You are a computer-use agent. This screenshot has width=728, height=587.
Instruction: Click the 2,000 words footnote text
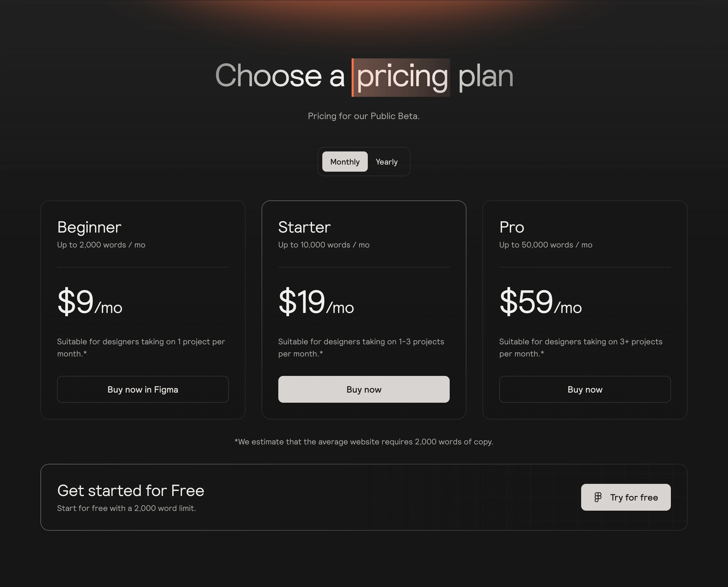pyautogui.click(x=364, y=442)
